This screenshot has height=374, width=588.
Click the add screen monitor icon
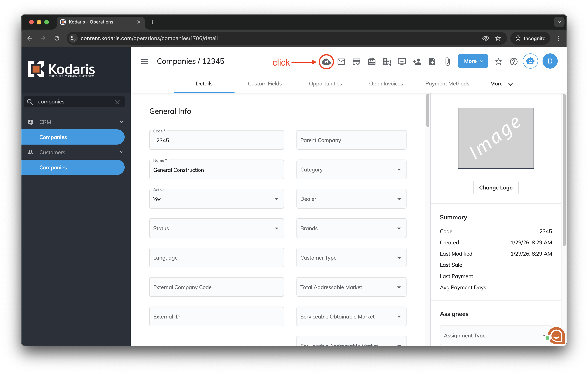click(402, 62)
